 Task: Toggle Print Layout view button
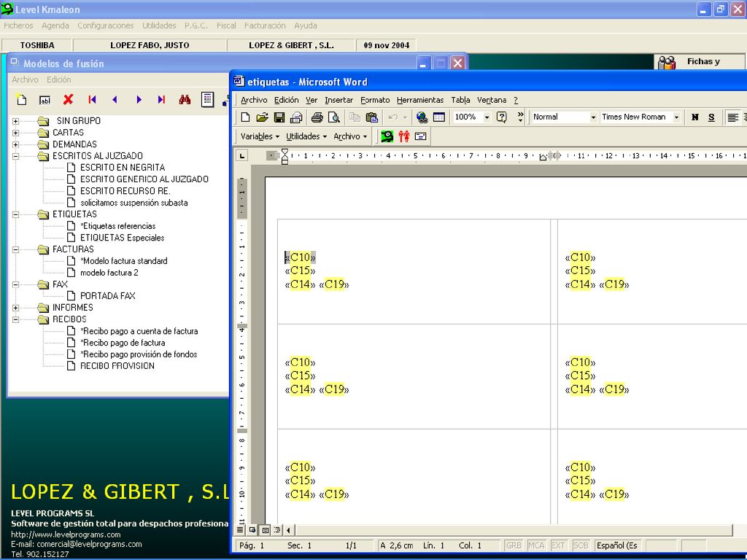(265, 529)
